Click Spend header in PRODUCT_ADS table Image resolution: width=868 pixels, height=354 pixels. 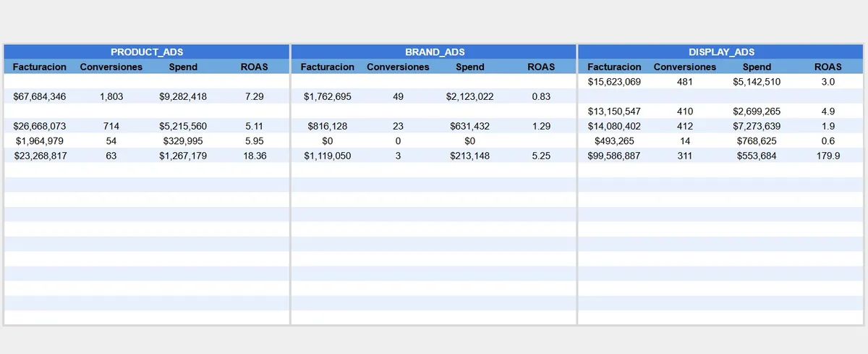point(183,67)
